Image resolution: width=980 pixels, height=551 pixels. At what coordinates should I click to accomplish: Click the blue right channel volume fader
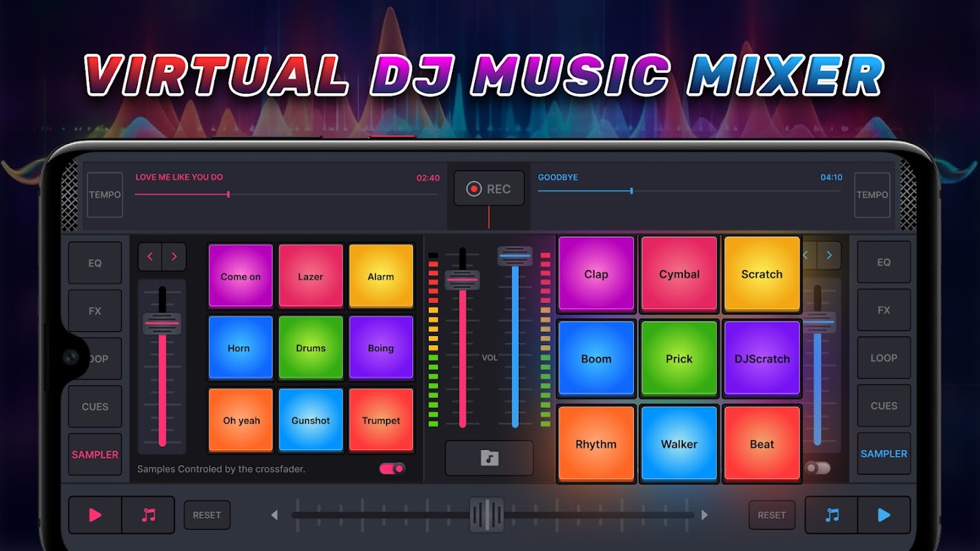point(515,256)
